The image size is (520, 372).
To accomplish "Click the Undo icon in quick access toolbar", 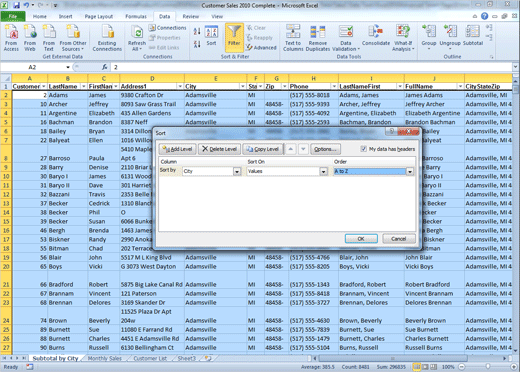I will 26,5.
